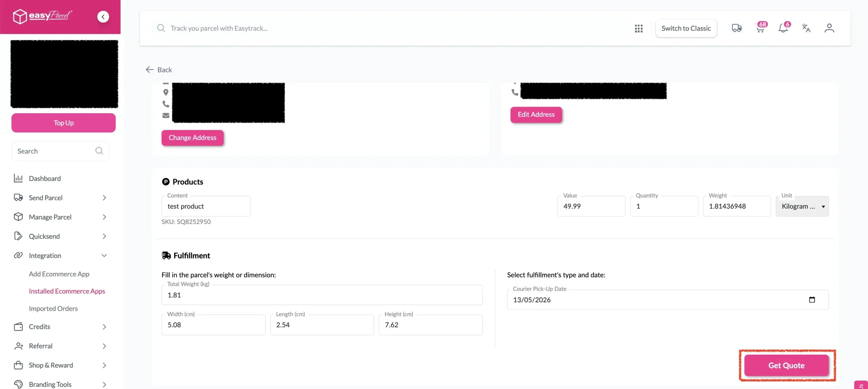
Task: Click the Dashboard chart icon
Action: click(x=18, y=178)
